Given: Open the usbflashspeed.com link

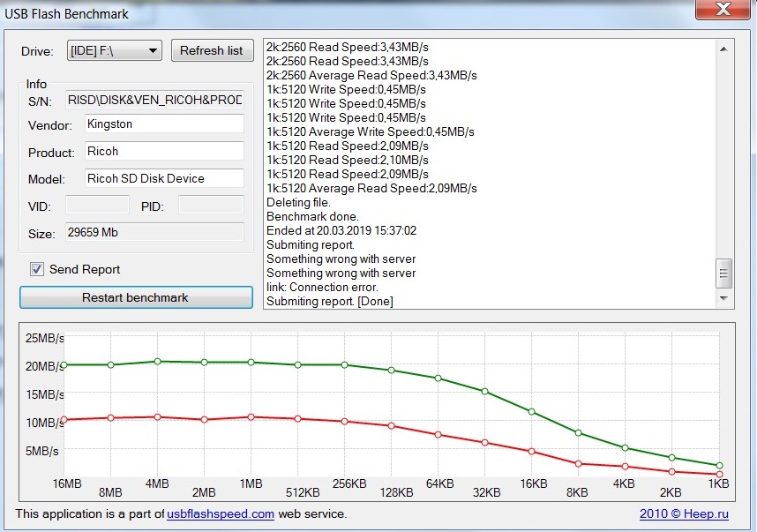Looking at the screenshot, I should (221, 513).
